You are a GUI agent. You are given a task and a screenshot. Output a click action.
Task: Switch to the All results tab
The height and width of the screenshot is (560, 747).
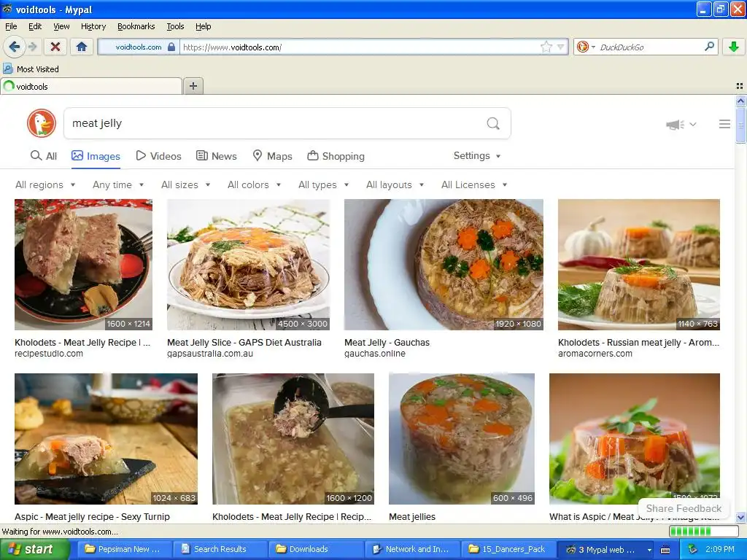(43, 156)
